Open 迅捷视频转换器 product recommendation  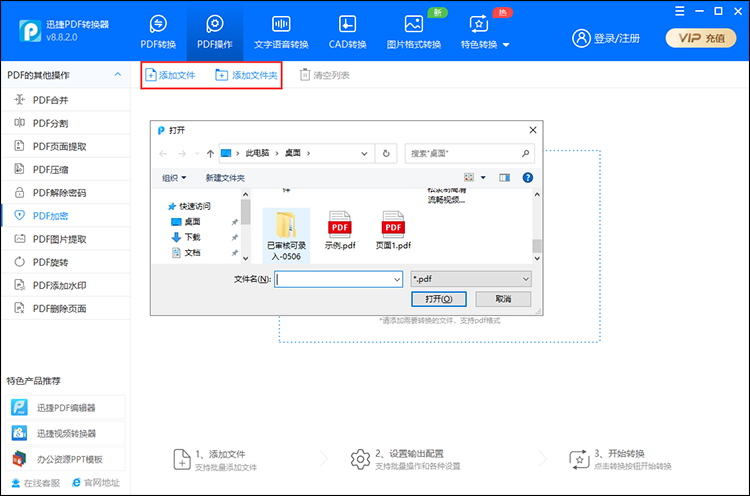66,433
